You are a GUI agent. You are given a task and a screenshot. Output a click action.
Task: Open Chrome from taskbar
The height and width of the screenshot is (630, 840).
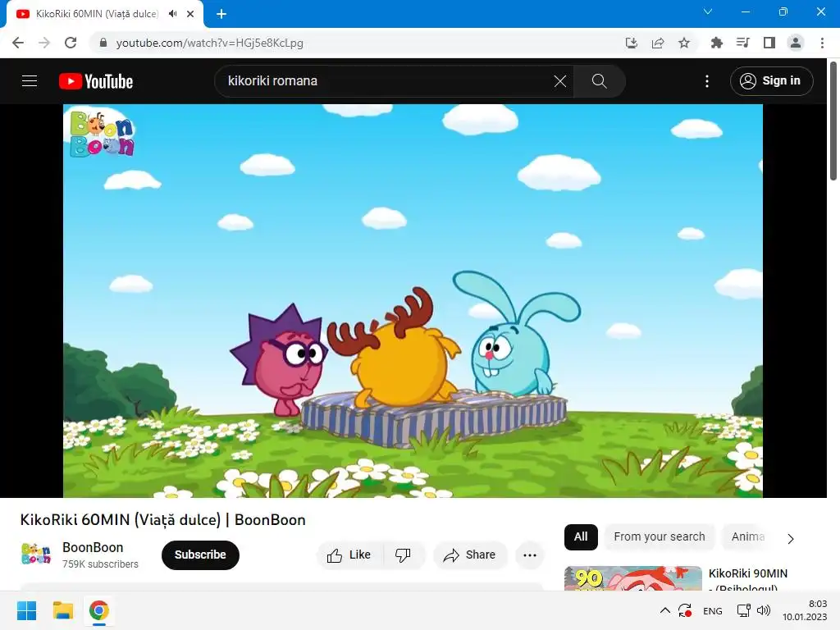coord(99,610)
